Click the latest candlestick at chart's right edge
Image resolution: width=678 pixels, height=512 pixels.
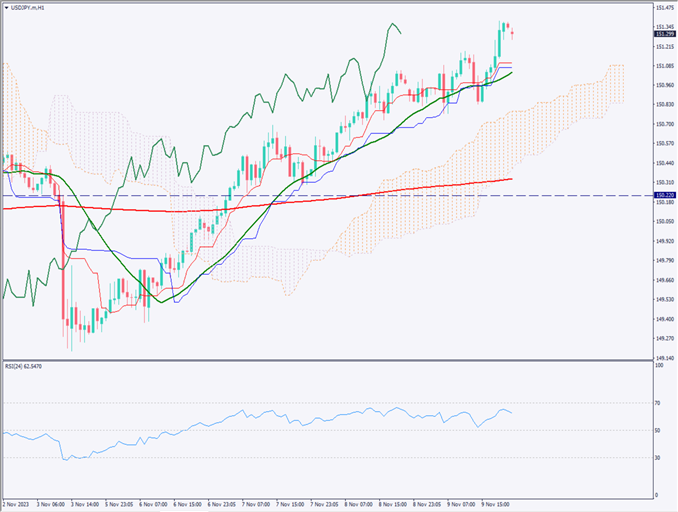[x=512, y=32]
